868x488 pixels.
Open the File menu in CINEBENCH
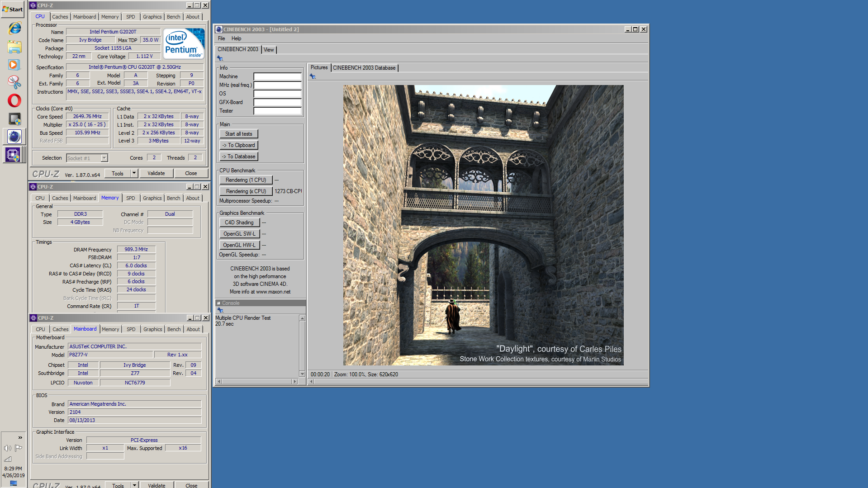(x=221, y=38)
